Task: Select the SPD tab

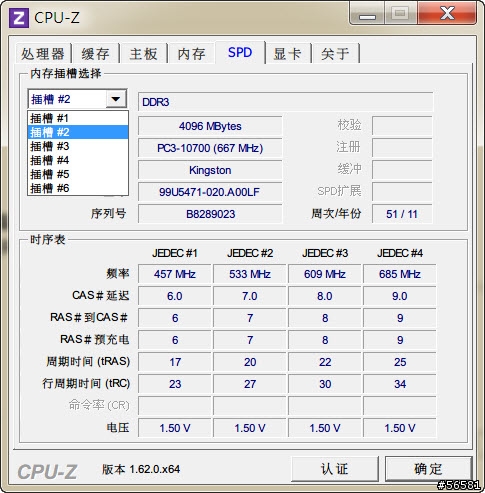Action: point(240,52)
